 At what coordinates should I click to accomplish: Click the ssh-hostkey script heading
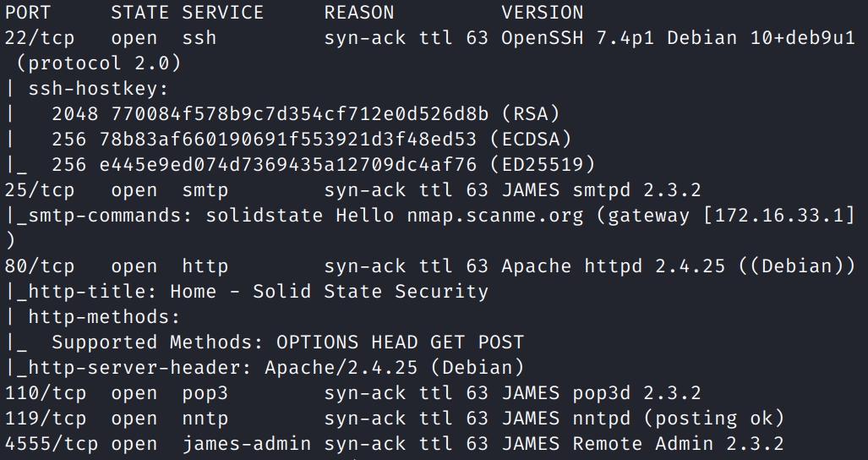98,89
